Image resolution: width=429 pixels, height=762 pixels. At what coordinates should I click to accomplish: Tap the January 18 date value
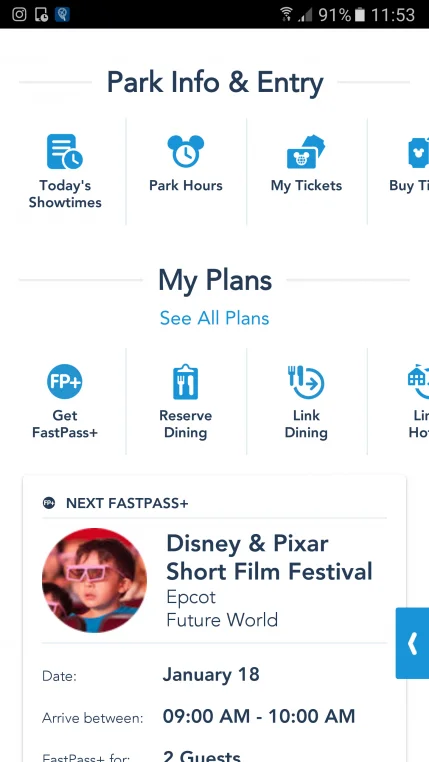211,675
